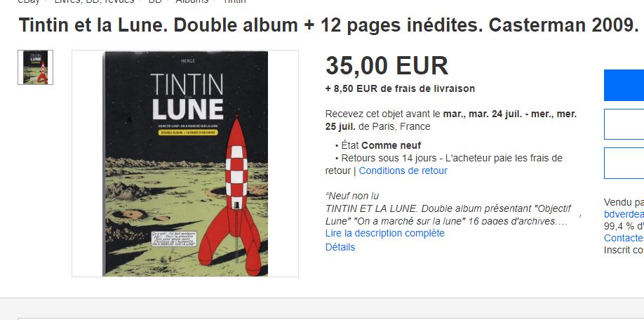Open the Conditions de retour link

click(403, 171)
